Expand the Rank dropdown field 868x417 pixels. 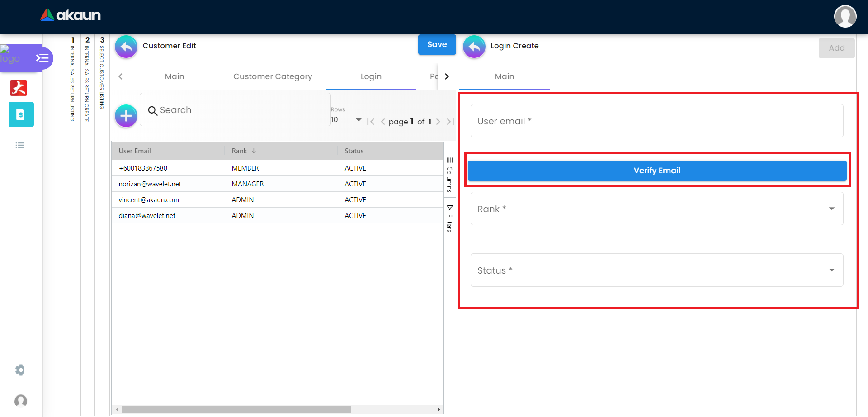(656, 209)
